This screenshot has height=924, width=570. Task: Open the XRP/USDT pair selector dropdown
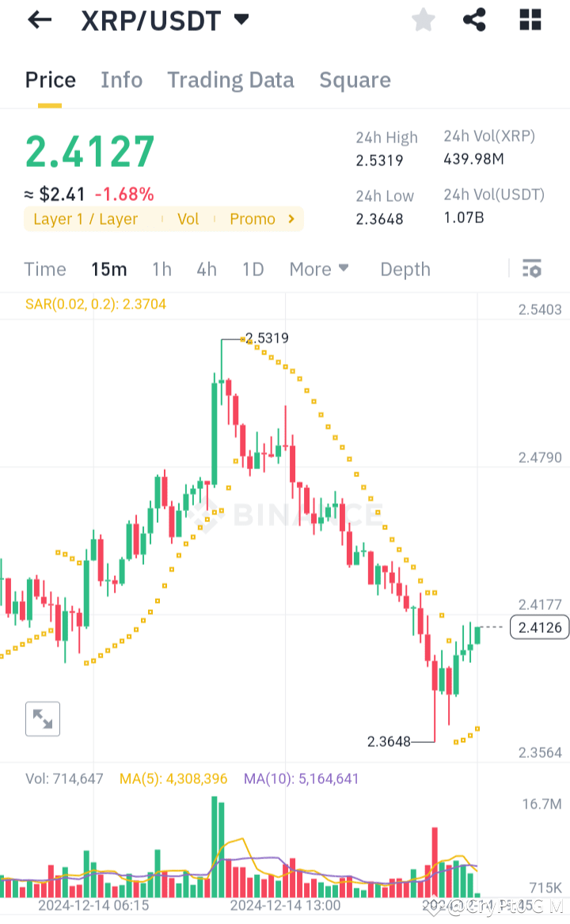pos(241,20)
